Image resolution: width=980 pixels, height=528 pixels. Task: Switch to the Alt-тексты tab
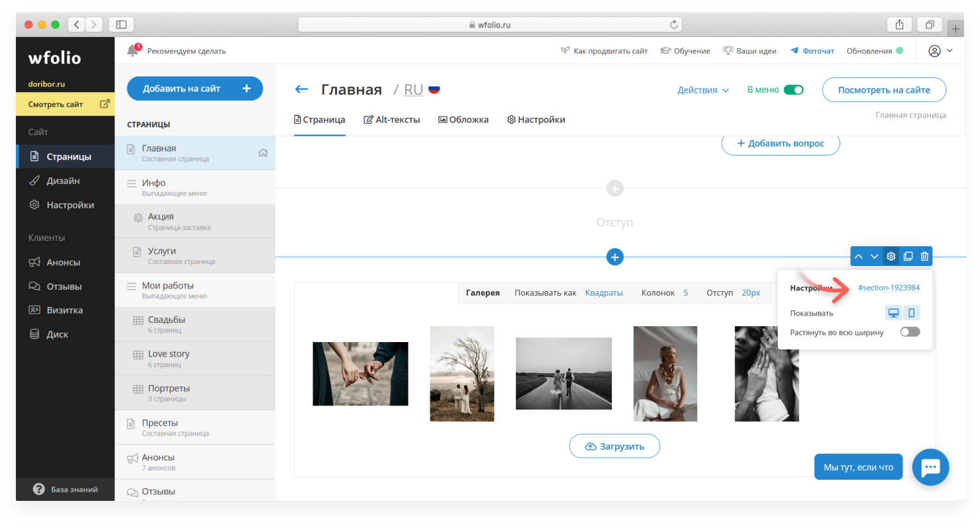(x=392, y=120)
